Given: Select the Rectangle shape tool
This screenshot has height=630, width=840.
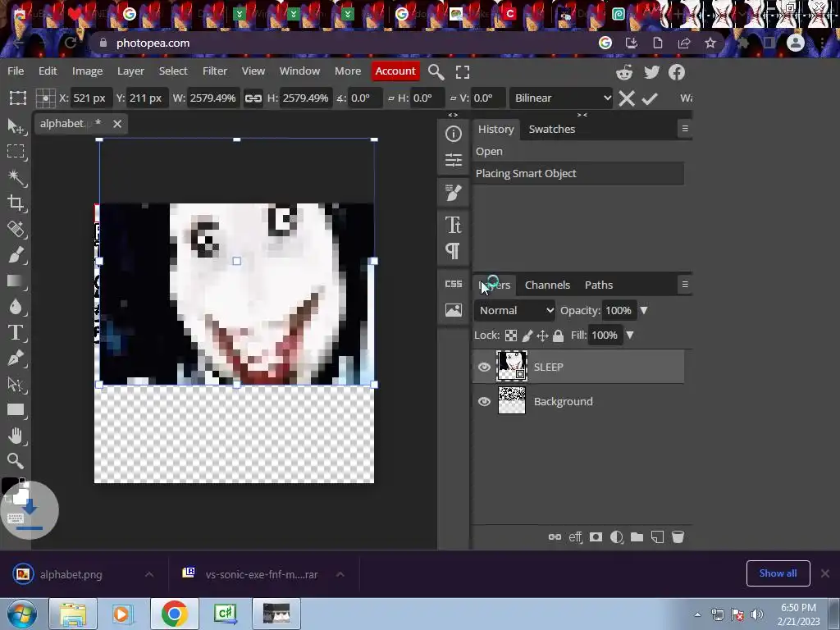Looking at the screenshot, I should pyautogui.click(x=16, y=410).
